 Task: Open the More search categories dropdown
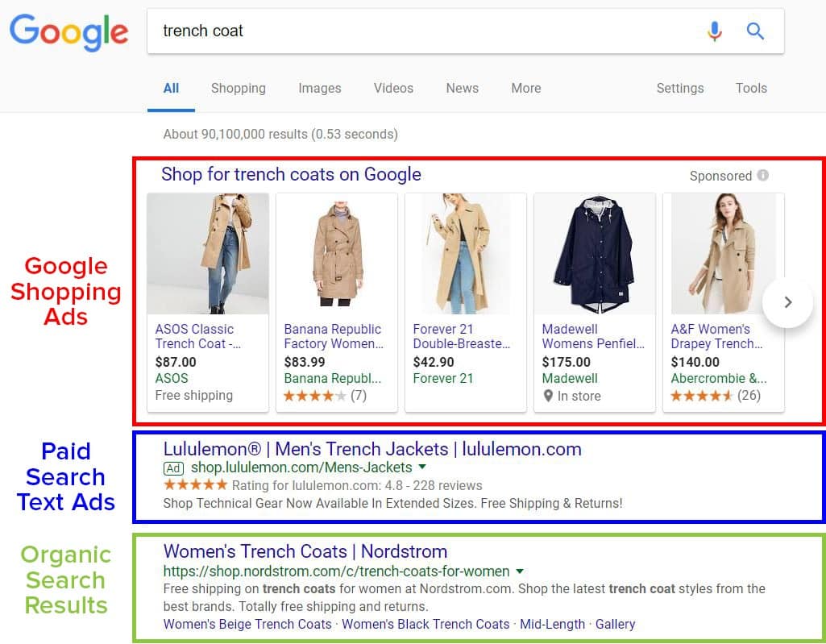click(x=525, y=88)
